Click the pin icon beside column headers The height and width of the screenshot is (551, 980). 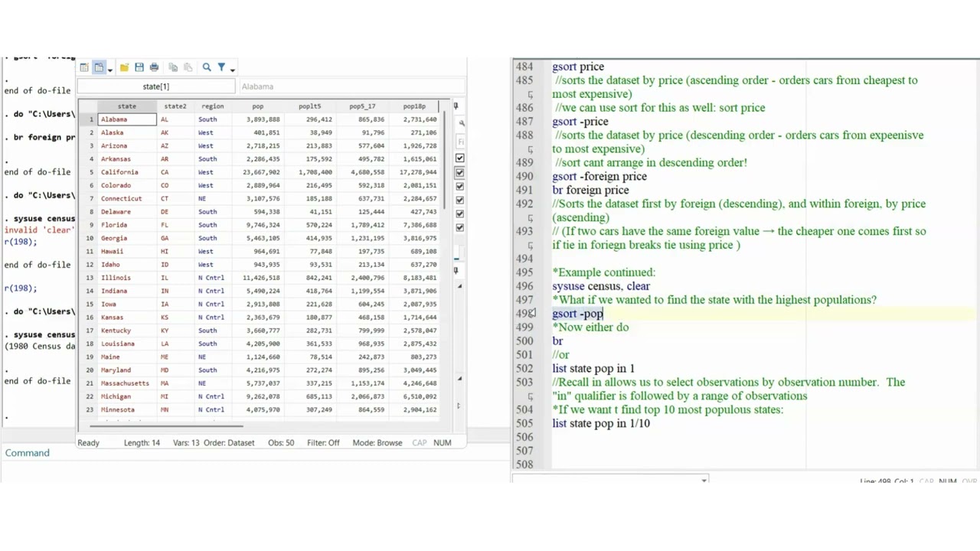[x=456, y=106]
